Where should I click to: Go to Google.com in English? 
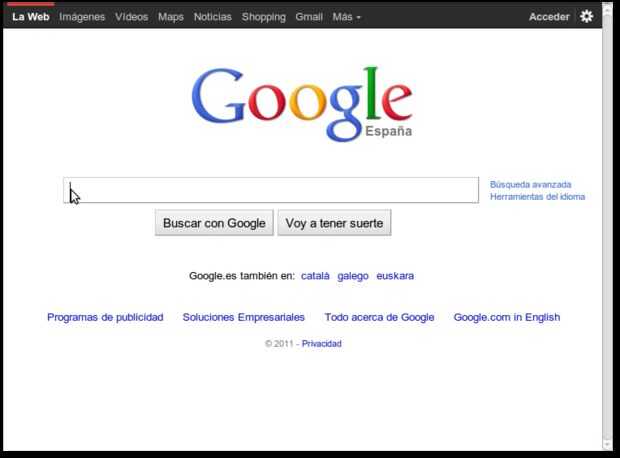[507, 317]
